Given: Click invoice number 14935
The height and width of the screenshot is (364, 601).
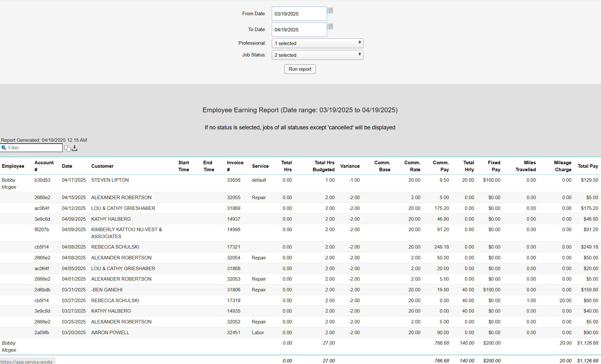Looking at the screenshot, I should [x=234, y=311].
